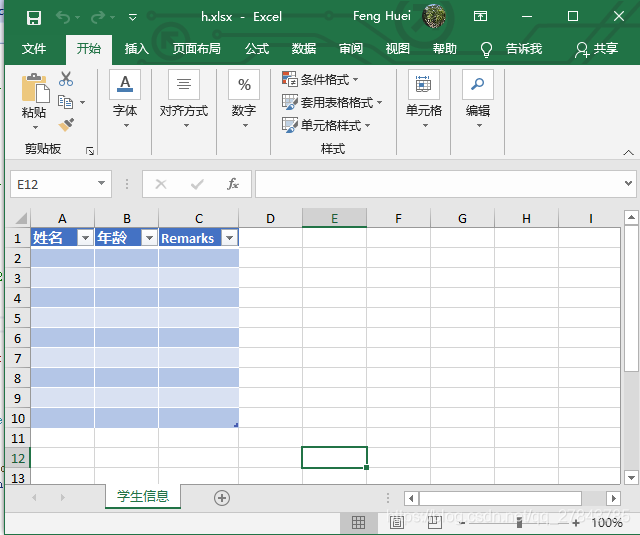Image resolution: width=640 pixels, height=535 pixels.
Task: Open the 编辑 editing group
Action: point(478,99)
